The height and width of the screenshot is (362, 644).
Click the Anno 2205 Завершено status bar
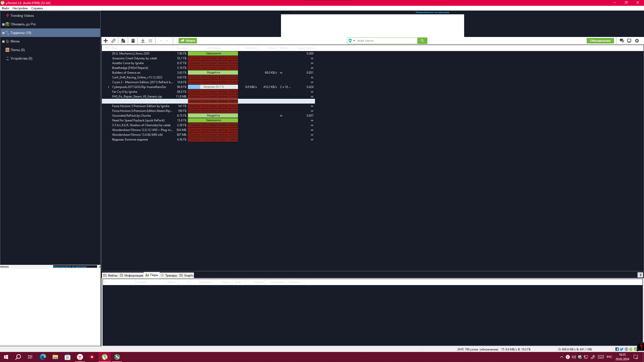pos(213,54)
